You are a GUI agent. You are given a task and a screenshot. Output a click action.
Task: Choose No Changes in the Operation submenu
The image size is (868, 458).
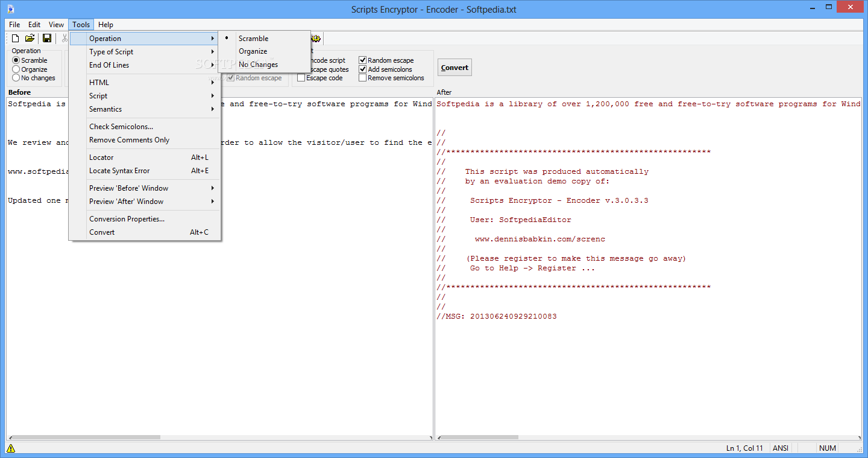(x=264, y=65)
